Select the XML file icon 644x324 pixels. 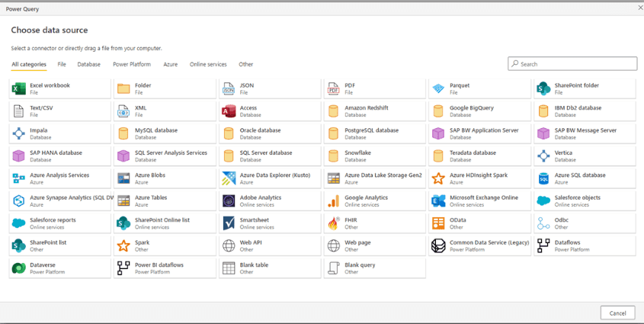[x=123, y=111]
